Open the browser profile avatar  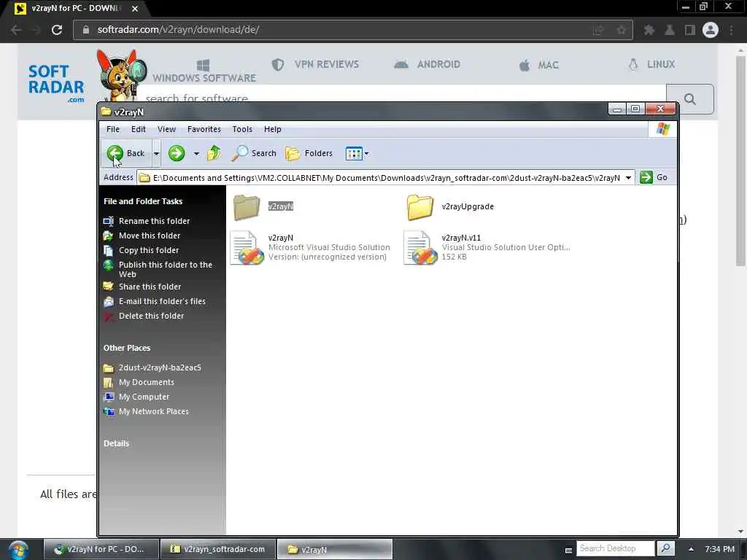pos(711,30)
